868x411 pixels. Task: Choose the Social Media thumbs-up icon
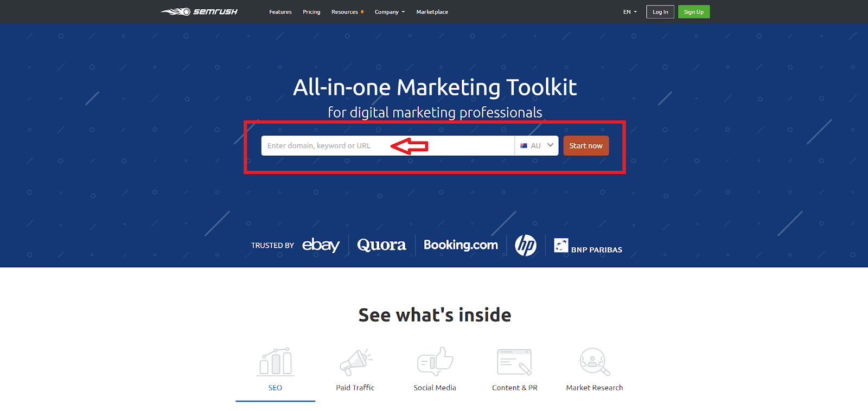coord(435,362)
